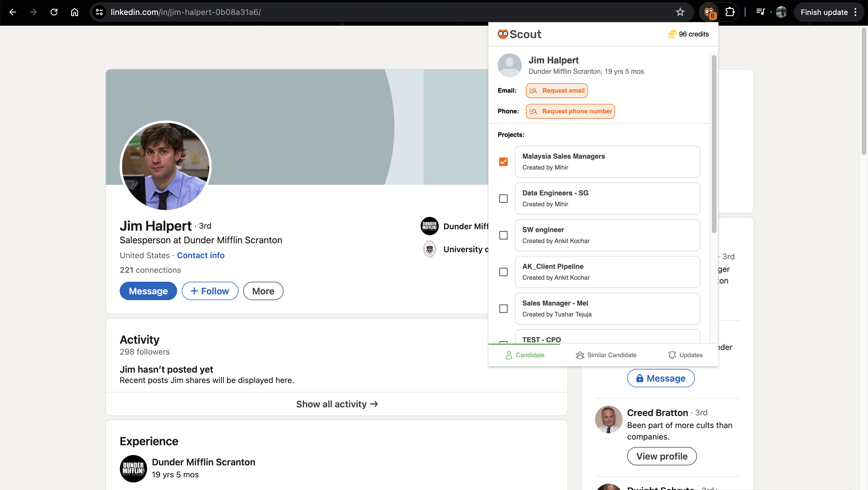
Task: Open Dunder Mifflin Scranton experience title
Action: 204,462
